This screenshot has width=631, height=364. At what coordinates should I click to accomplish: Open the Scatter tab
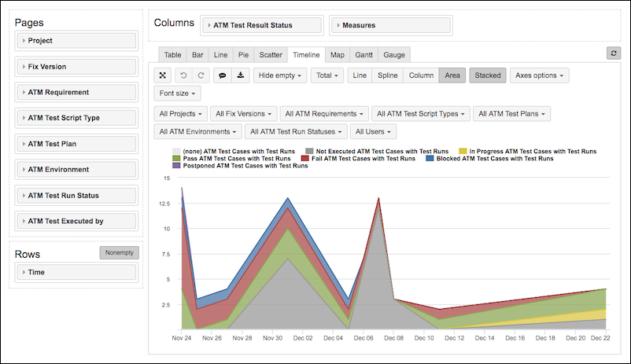tap(271, 55)
